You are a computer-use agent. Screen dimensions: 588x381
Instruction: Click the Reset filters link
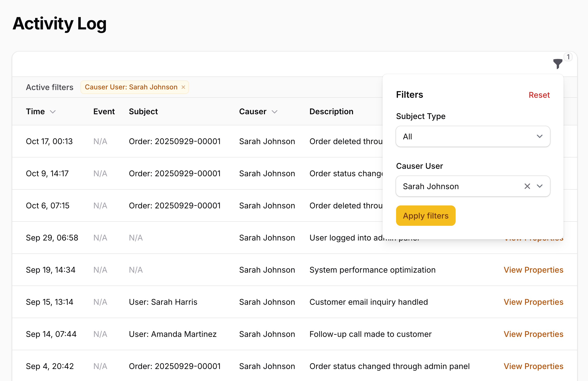pyautogui.click(x=539, y=95)
